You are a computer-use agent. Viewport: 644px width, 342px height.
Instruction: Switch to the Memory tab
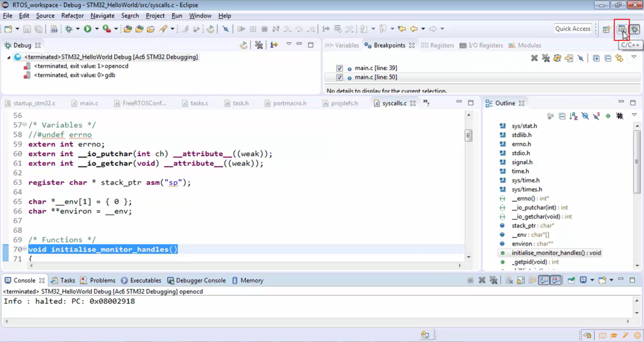(x=247, y=280)
